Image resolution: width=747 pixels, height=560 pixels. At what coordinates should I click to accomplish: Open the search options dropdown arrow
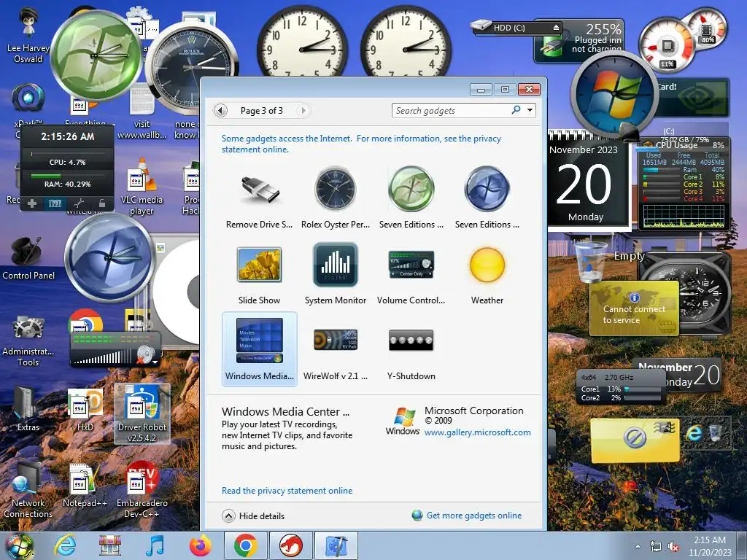pyautogui.click(x=530, y=111)
